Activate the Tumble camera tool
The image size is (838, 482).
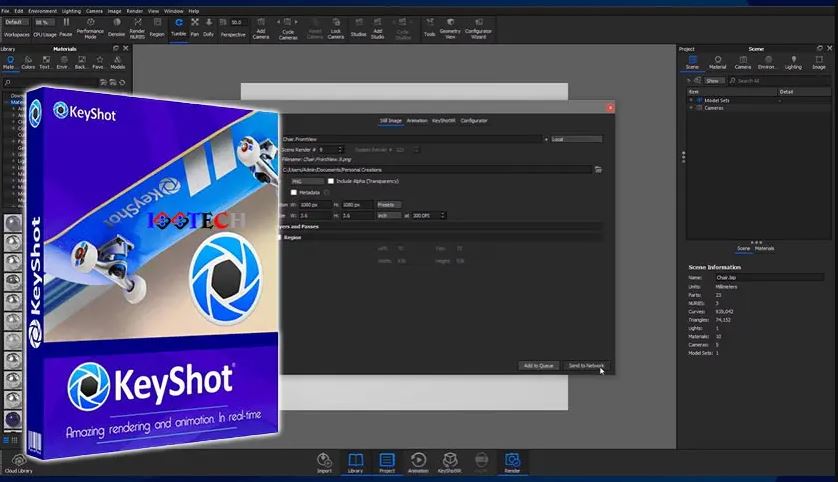tap(179, 27)
